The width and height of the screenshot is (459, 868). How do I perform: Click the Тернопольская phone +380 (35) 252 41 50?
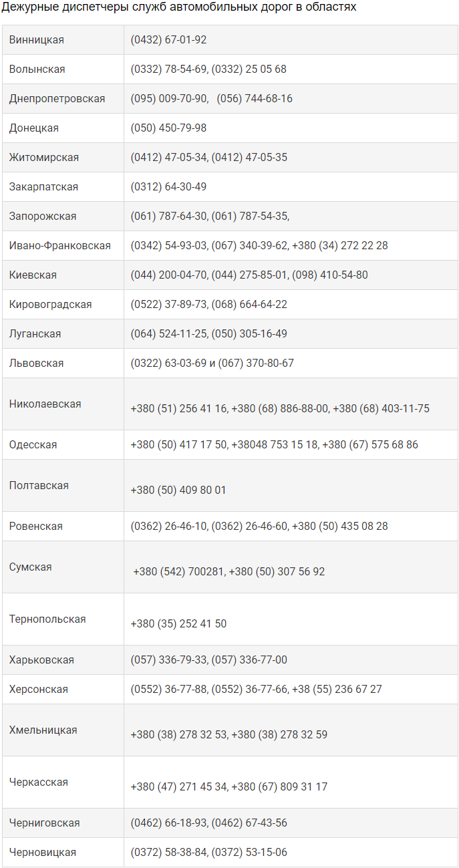(x=178, y=624)
